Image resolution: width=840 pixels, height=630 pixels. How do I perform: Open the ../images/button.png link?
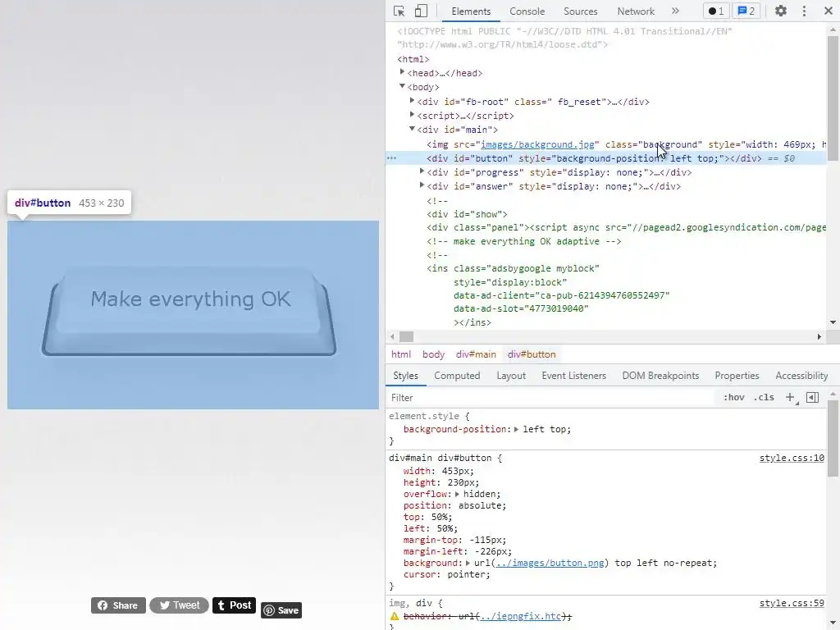(550, 563)
